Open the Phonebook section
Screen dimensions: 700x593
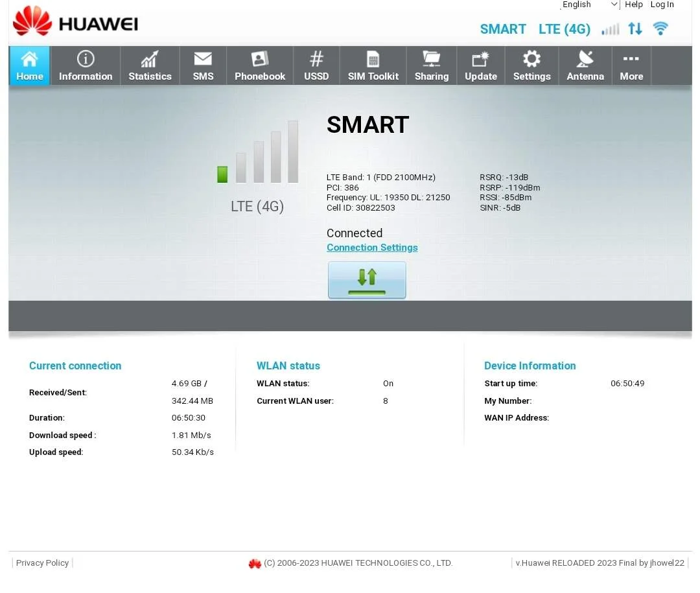point(260,65)
